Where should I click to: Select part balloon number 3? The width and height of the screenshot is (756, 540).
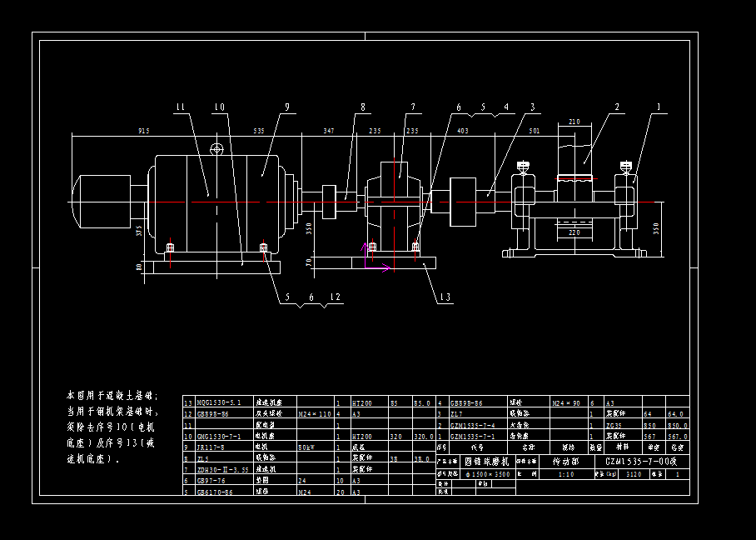tap(532, 107)
